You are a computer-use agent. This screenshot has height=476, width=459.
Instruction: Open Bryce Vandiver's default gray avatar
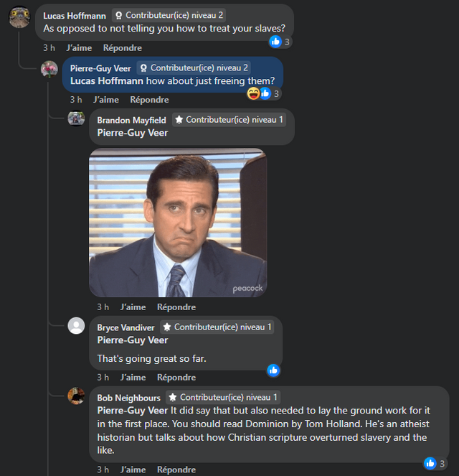pyautogui.click(x=76, y=326)
